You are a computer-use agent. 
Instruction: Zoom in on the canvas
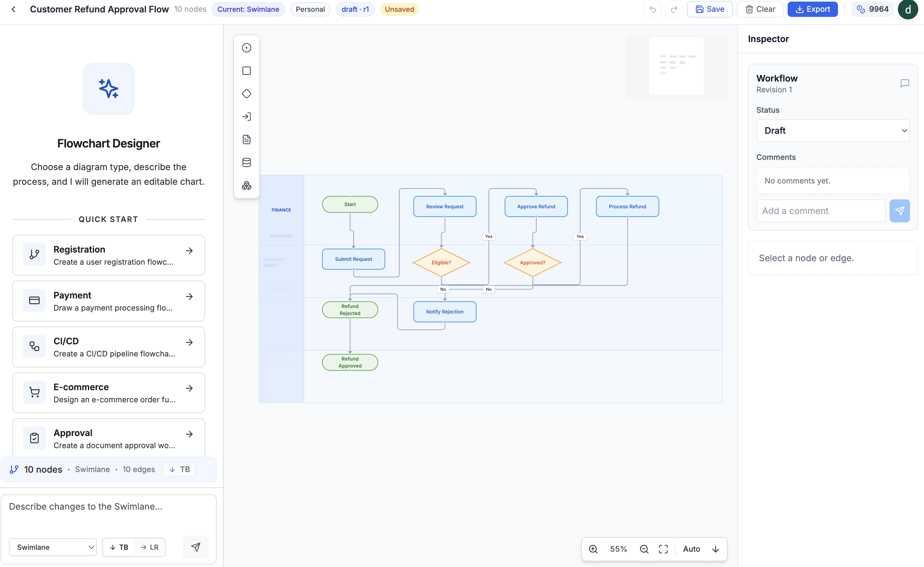[x=593, y=549]
